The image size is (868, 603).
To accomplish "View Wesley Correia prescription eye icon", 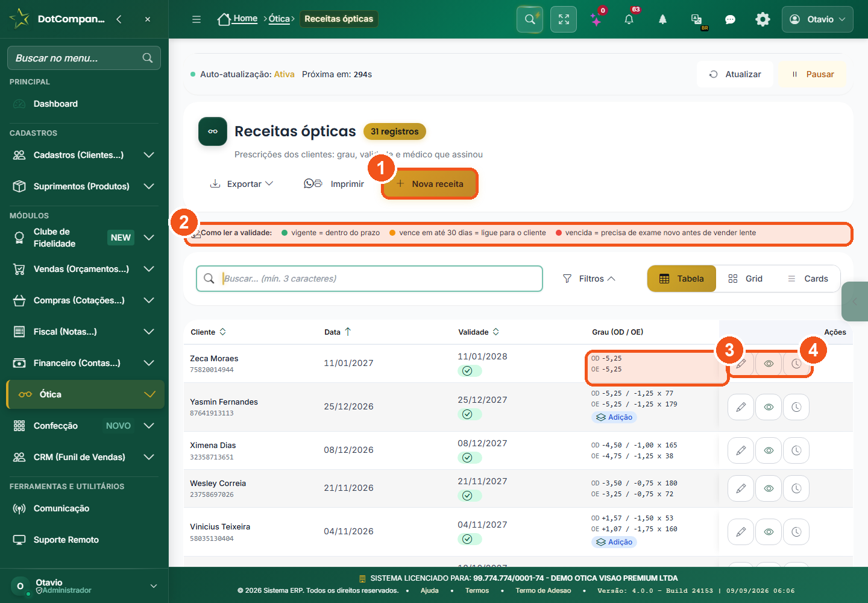I will 769,488.
